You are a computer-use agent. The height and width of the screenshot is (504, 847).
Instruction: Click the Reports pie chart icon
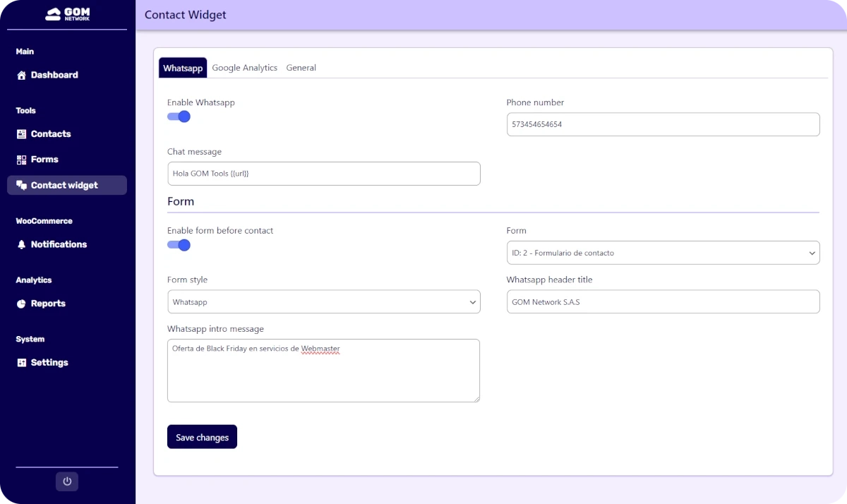point(21,304)
